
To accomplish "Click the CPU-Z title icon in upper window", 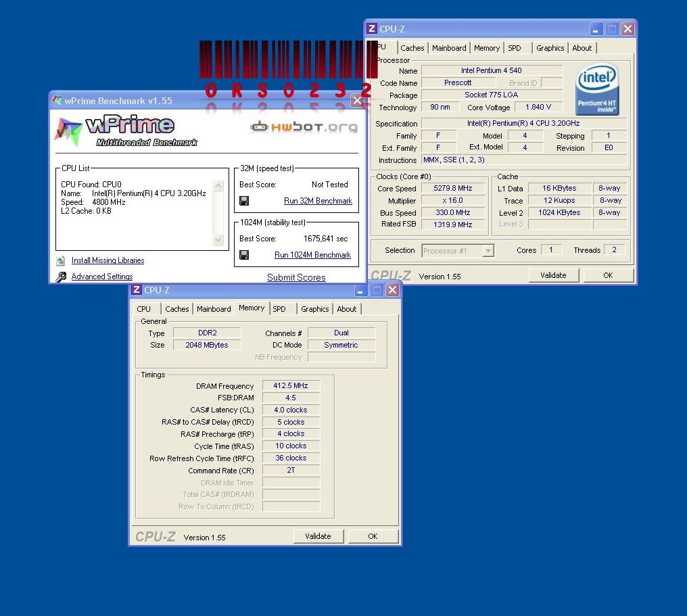I will tap(371, 28).
